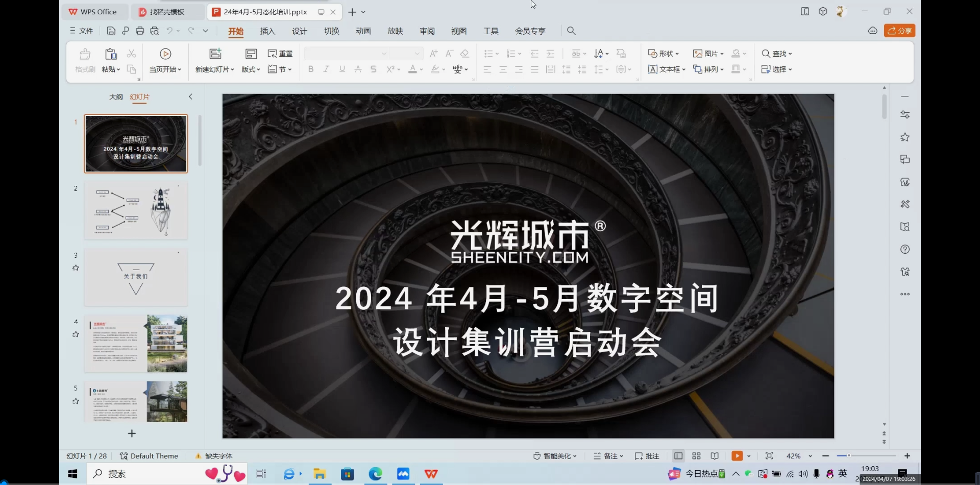Toggle strikethrough formatting
This screenshot has width=980, height=485.
point(358,69)
